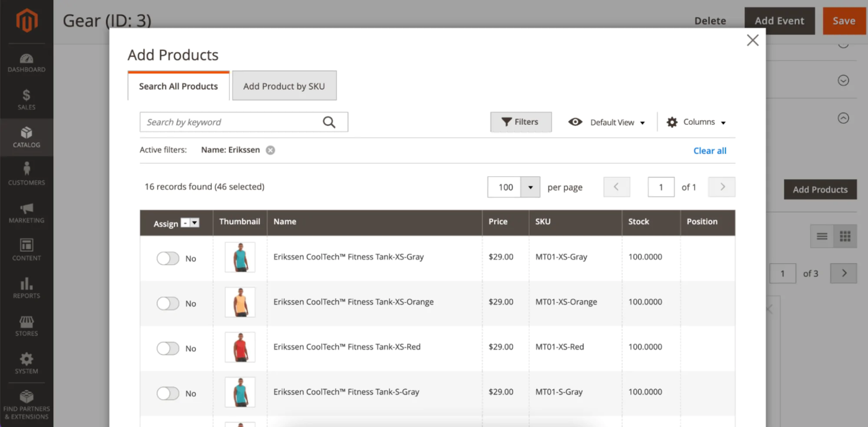The height and width of the screenshot is (427, 868).
Task: Toggle Assign for Fitness Tank-XS-Gray
Action: (167, 258)
